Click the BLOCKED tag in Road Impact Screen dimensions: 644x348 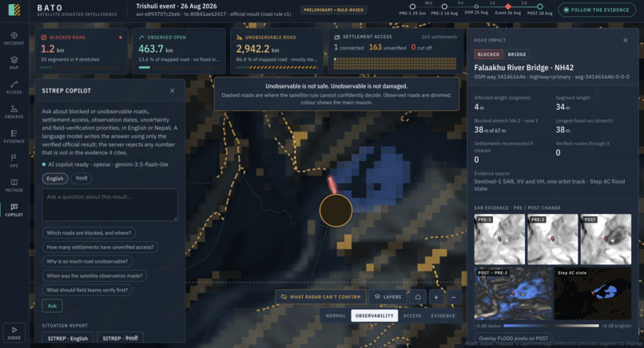pos(488,54)
